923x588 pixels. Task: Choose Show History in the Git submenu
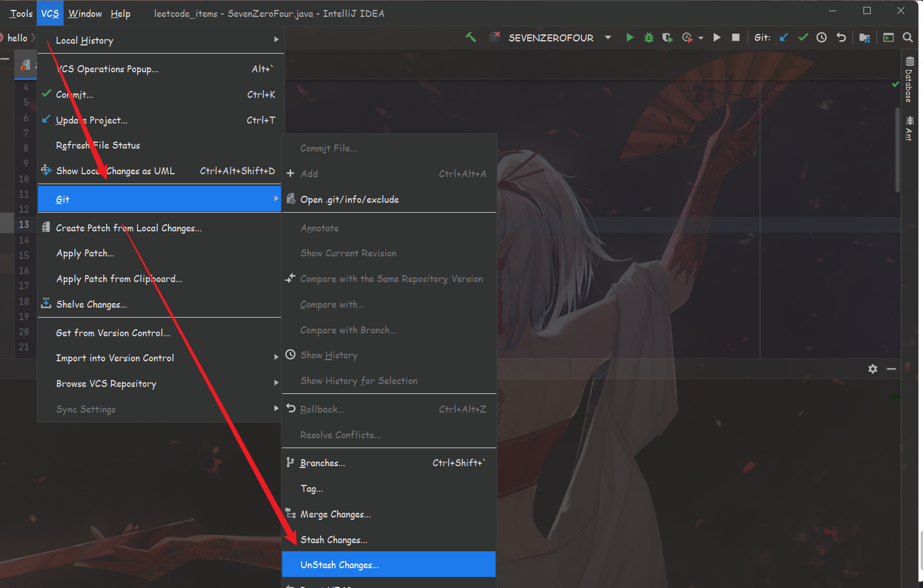[x=389, y=355]
